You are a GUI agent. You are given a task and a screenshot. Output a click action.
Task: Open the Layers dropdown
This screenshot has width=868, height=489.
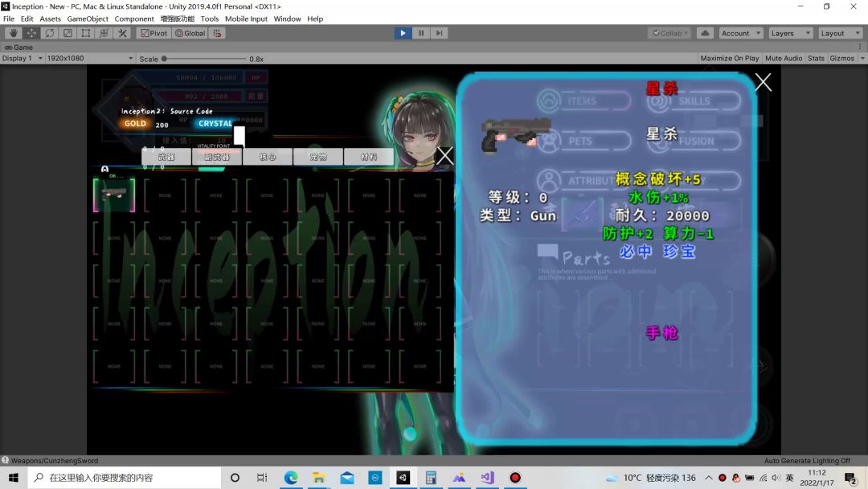[790, 33]
